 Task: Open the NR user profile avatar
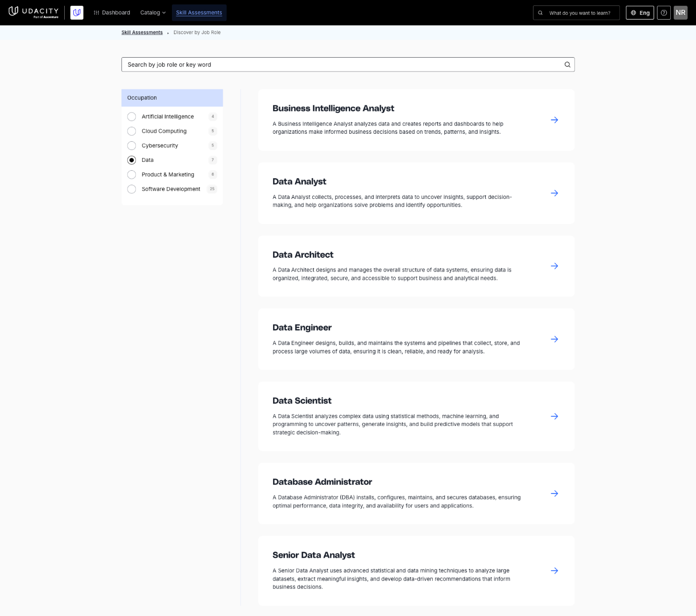point(681,13)
